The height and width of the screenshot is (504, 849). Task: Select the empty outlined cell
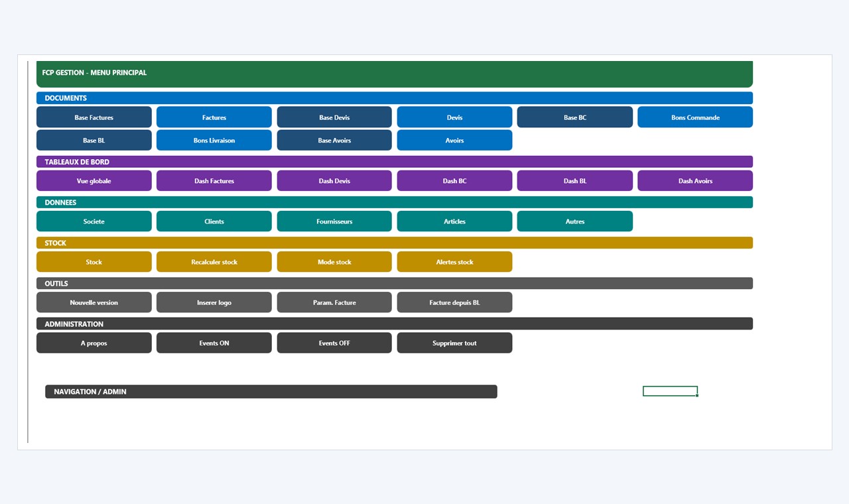coord(670,391)
